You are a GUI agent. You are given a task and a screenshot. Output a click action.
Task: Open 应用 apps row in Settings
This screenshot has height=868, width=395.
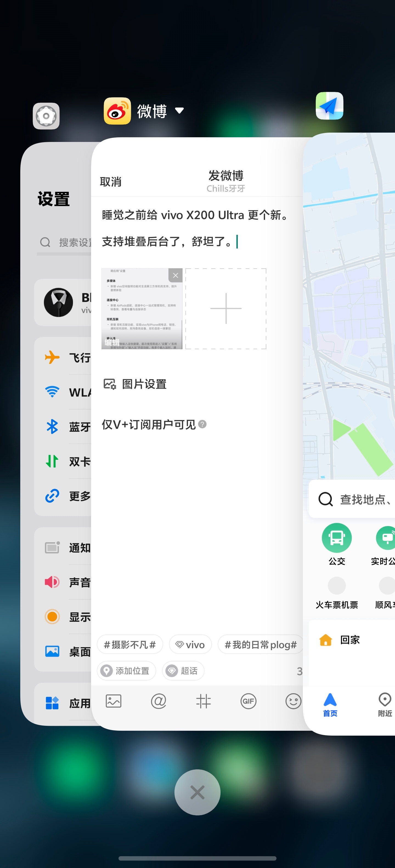63,703
